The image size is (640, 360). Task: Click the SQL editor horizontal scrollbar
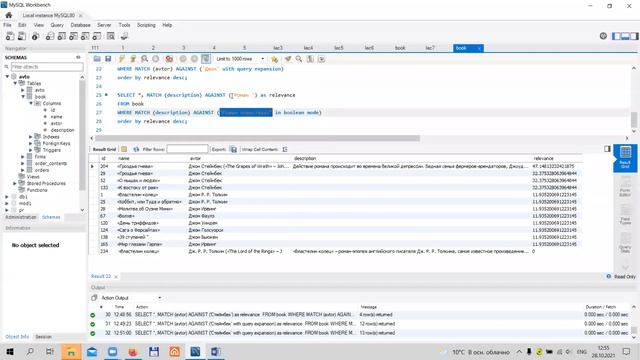(257, 138)
